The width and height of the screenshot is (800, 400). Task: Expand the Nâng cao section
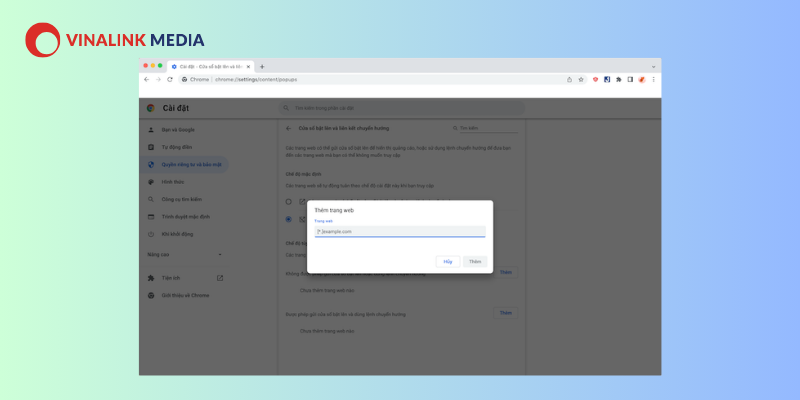click(185, 254)
